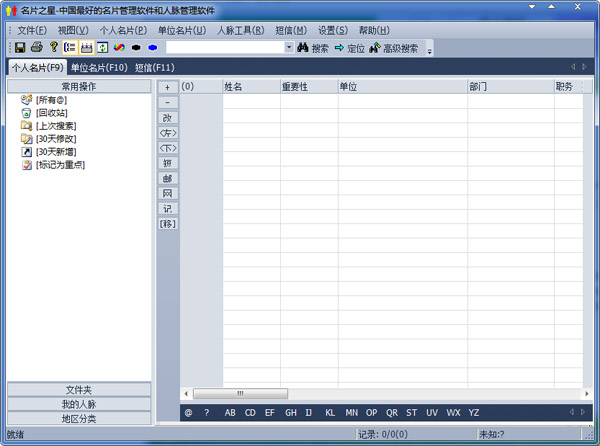The width and height of the screenshot is (600, 446).
Task: Click the 高级搜索 advanced search button
Action: pyautogui.click(x=394, y=48)
